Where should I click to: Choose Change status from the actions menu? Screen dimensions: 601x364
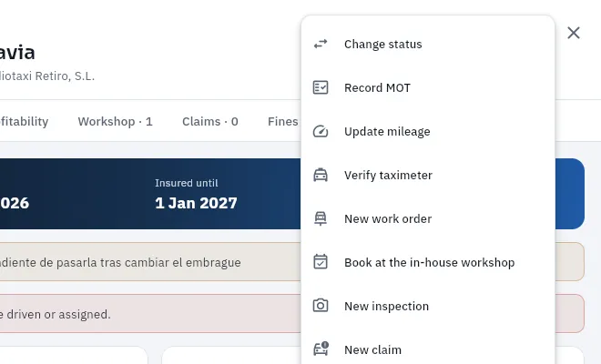coord(428,44)
